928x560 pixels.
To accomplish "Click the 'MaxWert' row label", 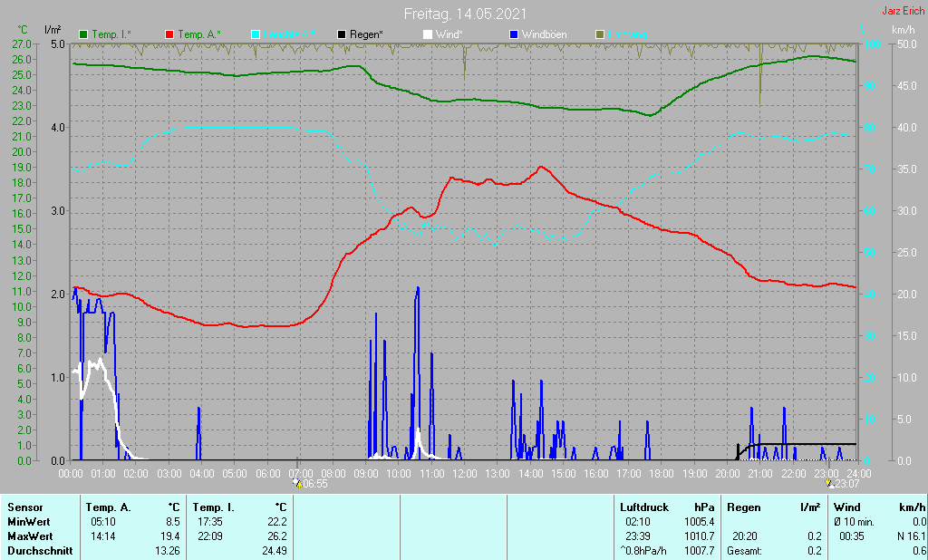I will [x=30, y=536].
